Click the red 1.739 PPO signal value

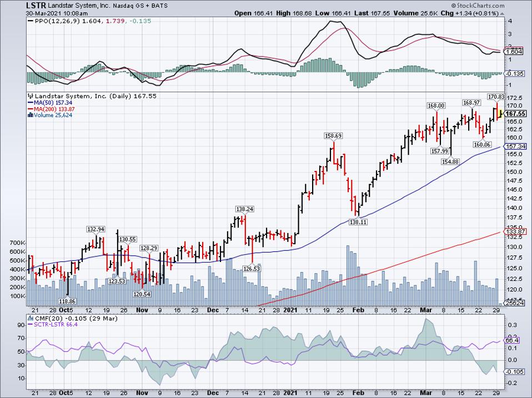click(x=115, y=21)
